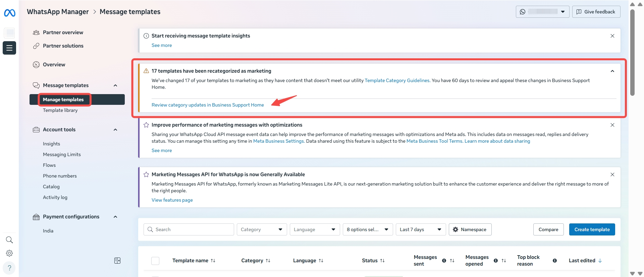
Task: Collapse the Account tools section
Action: click(x=115, y=130)
